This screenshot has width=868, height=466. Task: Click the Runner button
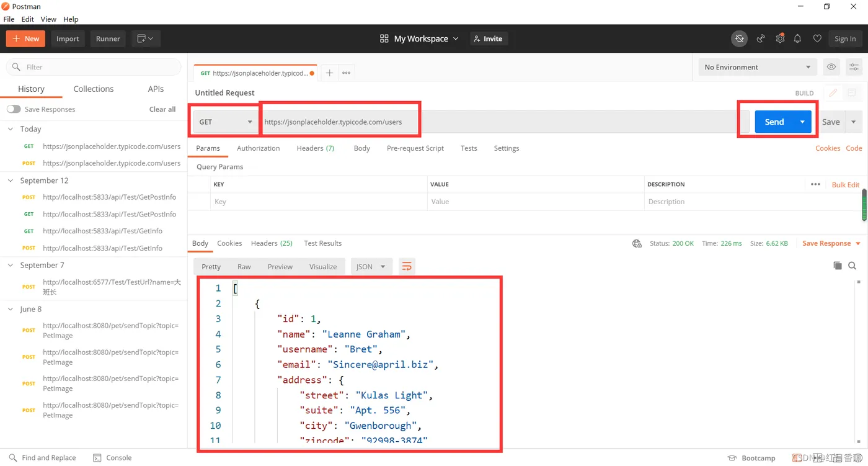(x=108, y=38)
